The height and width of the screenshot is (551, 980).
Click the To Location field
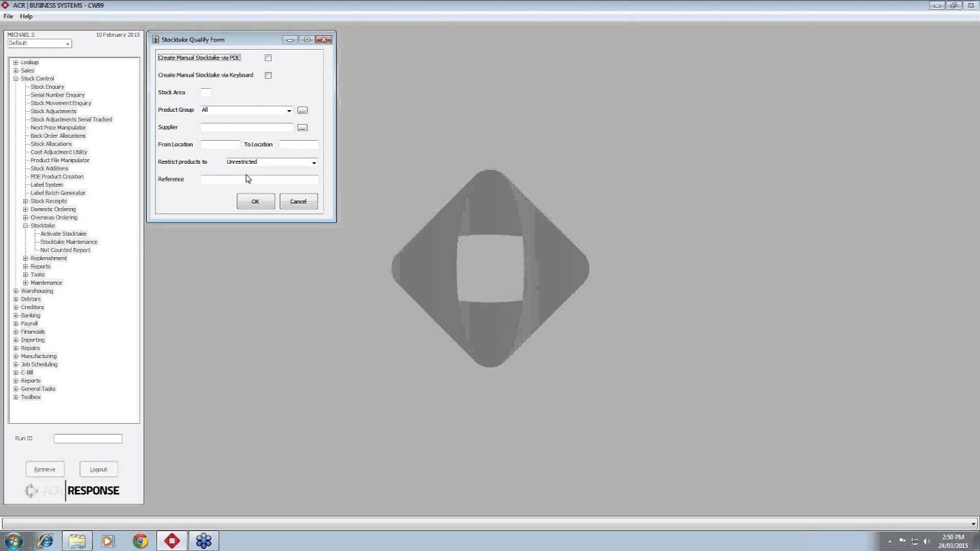[299, 144]
